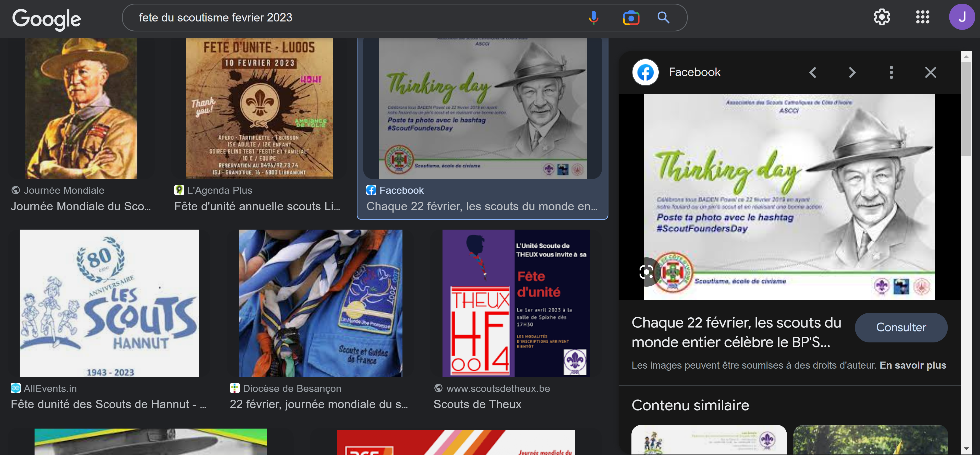
Task: Open Theux Fête d'unité poster thumbnail
Action: pyautogui.click(x=516, y=303)
